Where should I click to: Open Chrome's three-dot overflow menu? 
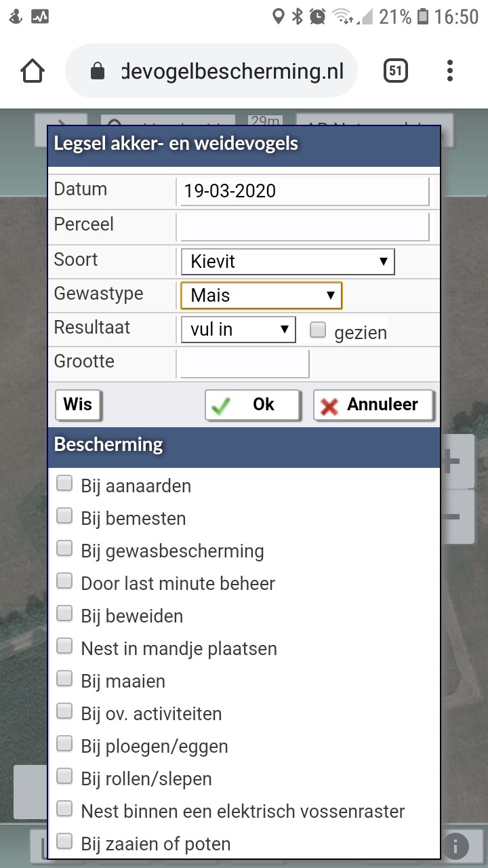450,71
